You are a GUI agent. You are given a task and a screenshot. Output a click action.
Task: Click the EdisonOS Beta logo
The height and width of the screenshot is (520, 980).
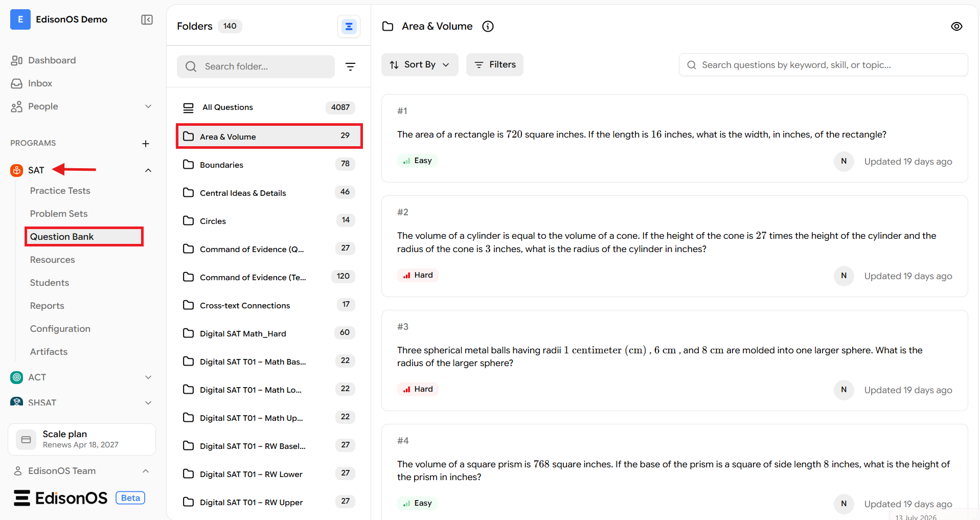pyautogui.click(x=79, y=498)
